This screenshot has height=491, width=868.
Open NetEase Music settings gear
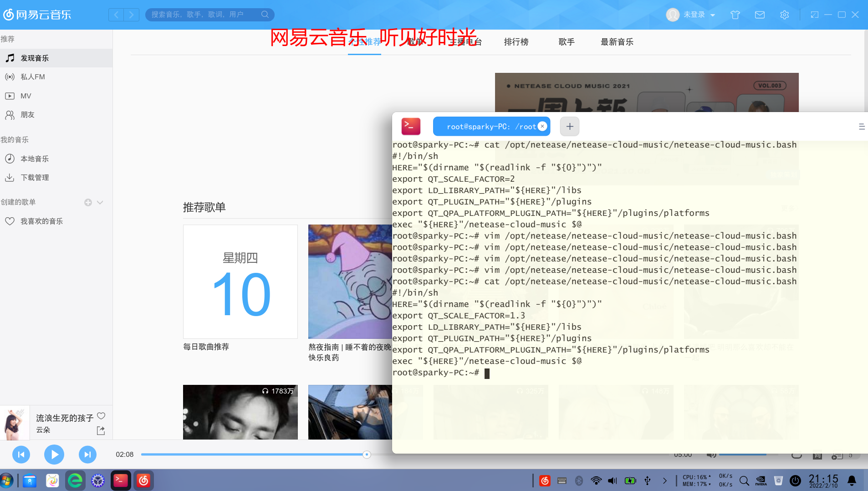784,15
